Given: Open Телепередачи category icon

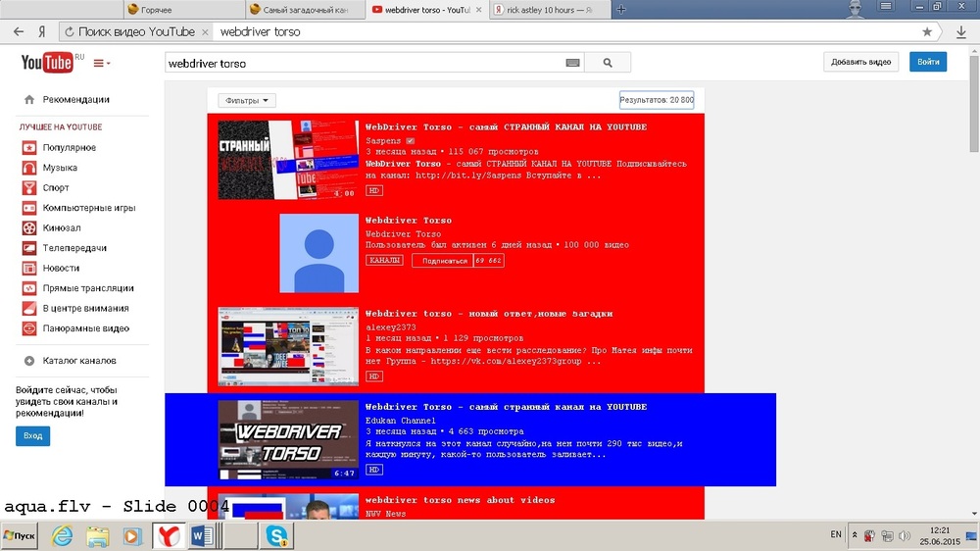Looking at the screenshot, I should (x=29, y=248).
